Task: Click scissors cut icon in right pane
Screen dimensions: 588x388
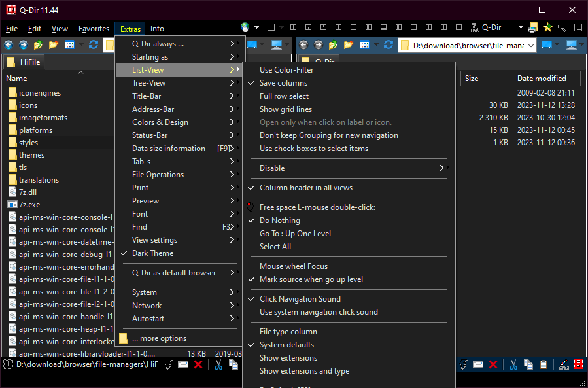Action: coord(513,364)
